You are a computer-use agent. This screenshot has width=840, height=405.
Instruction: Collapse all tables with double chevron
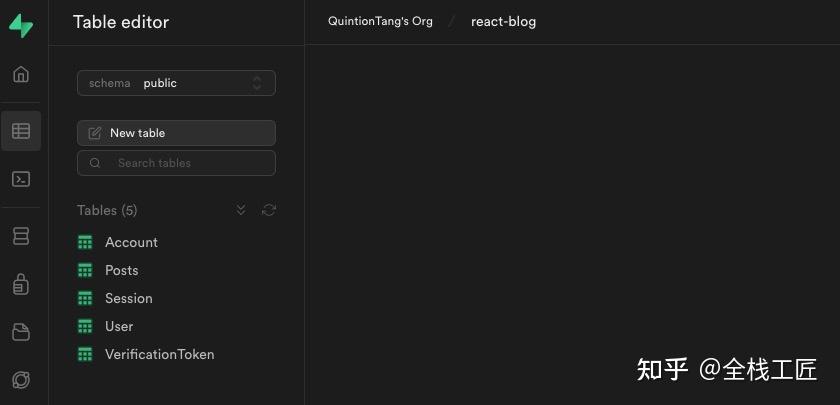[241, 210]
